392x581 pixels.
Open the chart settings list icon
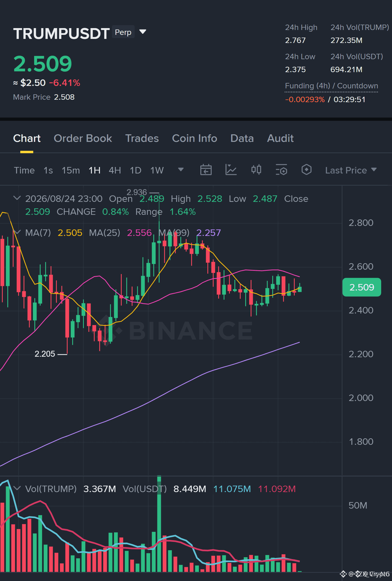pos(281,170)
